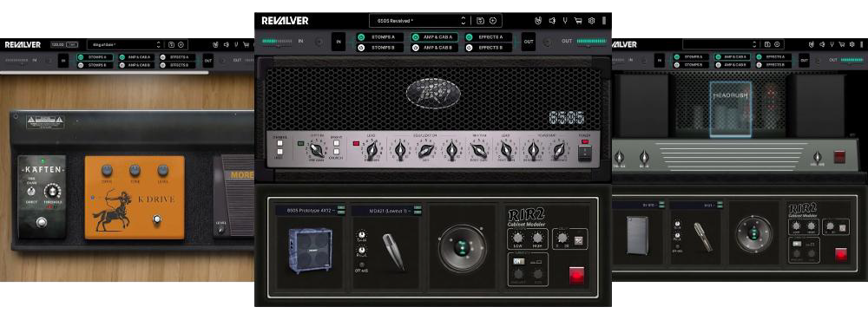Toggle AMP & CAB A power icon in center window
The height and width of the screenshot is (320, 868).
click(x=417, y=37)
